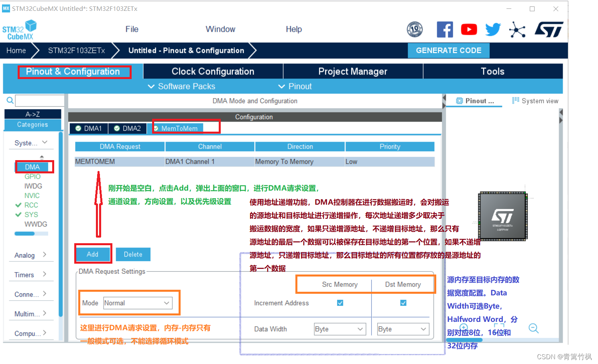Switch to Project Manager tab
Image resolution: width=598 pixels, height=364 pixels.
353,71
